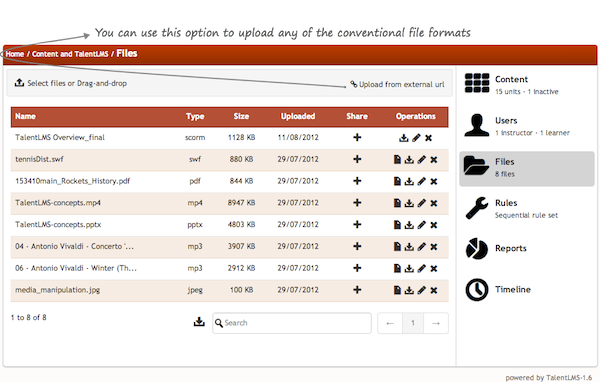
Task: Click the 'powered by TalentLMS-1.6' footer text
Action: 549,378
